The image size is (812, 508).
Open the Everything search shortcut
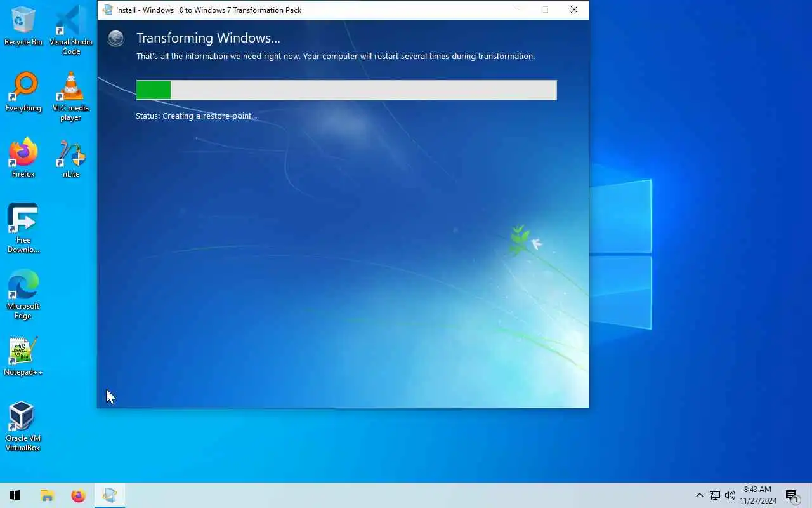pos(23,92)
